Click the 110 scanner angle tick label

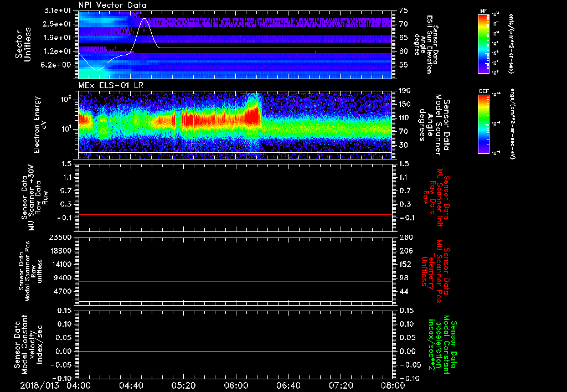click(405, 118)
